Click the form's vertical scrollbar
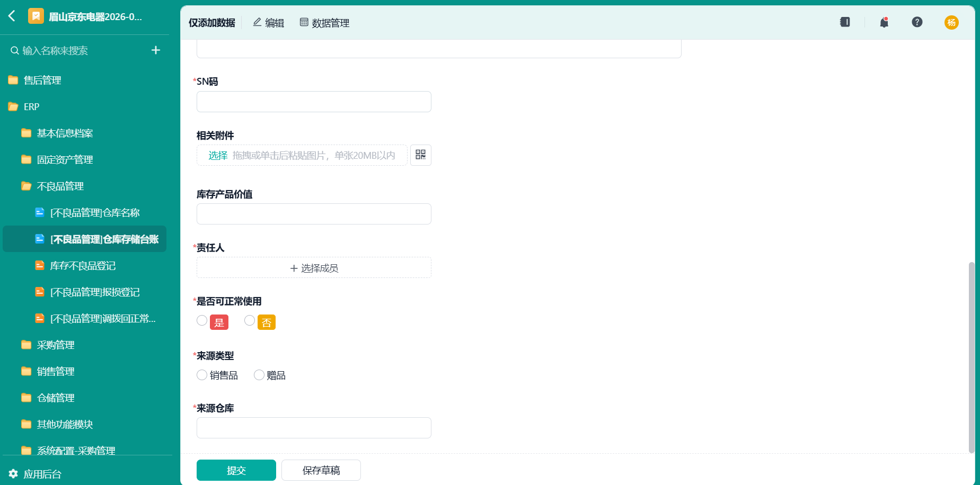This screenshot has height=485, width=980. tap(972, 357)
